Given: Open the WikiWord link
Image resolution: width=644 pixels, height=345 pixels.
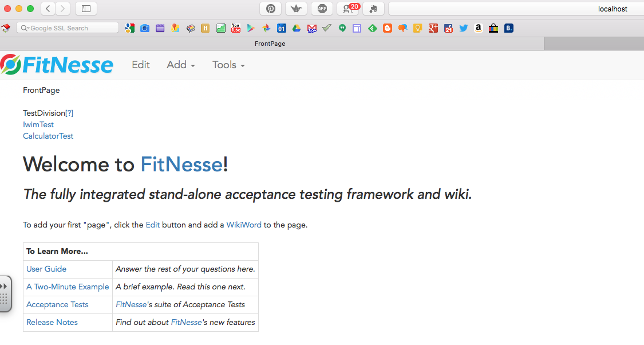Looking at the screenshot, I should pyautogui.click(x=243, y=225).
